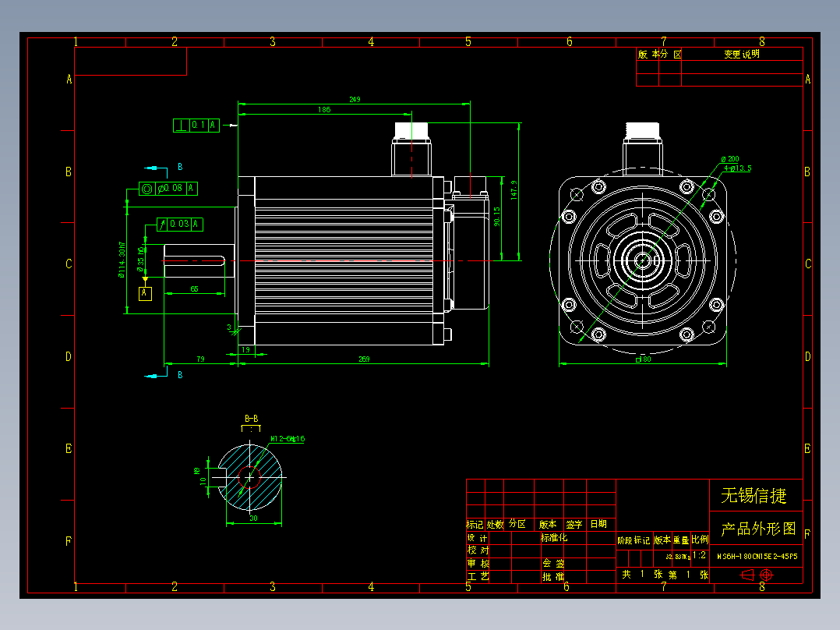Image resolution: width=840 pixels, height=630 pixels.
Task: Click the 签字 header cell
Action: pos(574,525)
